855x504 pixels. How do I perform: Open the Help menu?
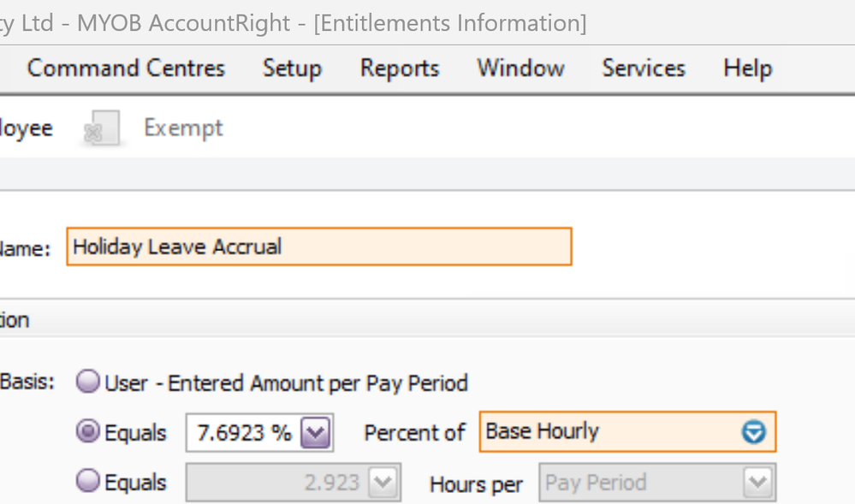click(x=747, y=68)
